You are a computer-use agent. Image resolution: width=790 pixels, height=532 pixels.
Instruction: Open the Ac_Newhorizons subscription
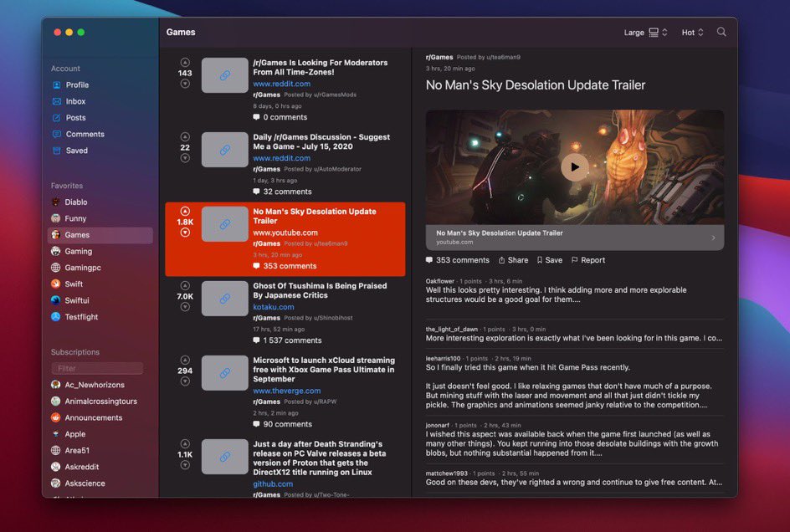click(x=100, y=385)
